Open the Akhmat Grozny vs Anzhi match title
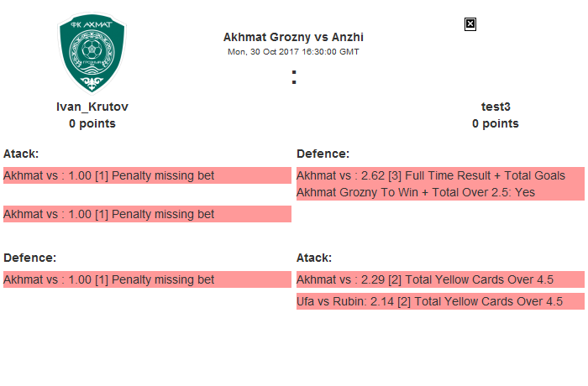The height and width of the screenshot is (386, 588). 293,37
